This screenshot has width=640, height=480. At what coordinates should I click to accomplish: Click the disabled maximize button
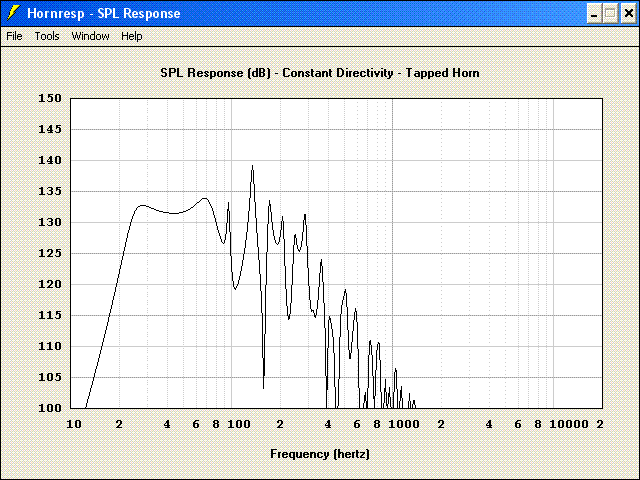tap(611, 13)
